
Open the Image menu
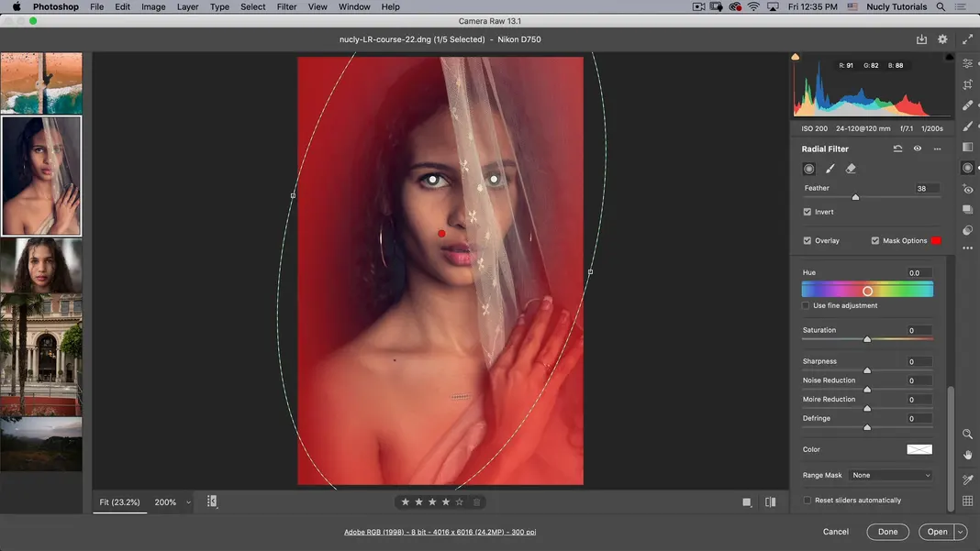[x=153, y=6]
